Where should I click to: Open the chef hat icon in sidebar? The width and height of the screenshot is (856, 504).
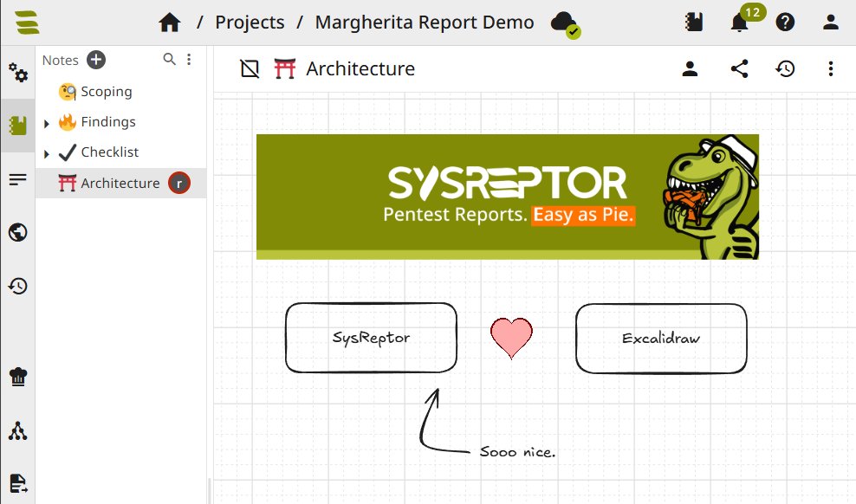point(18,377)
